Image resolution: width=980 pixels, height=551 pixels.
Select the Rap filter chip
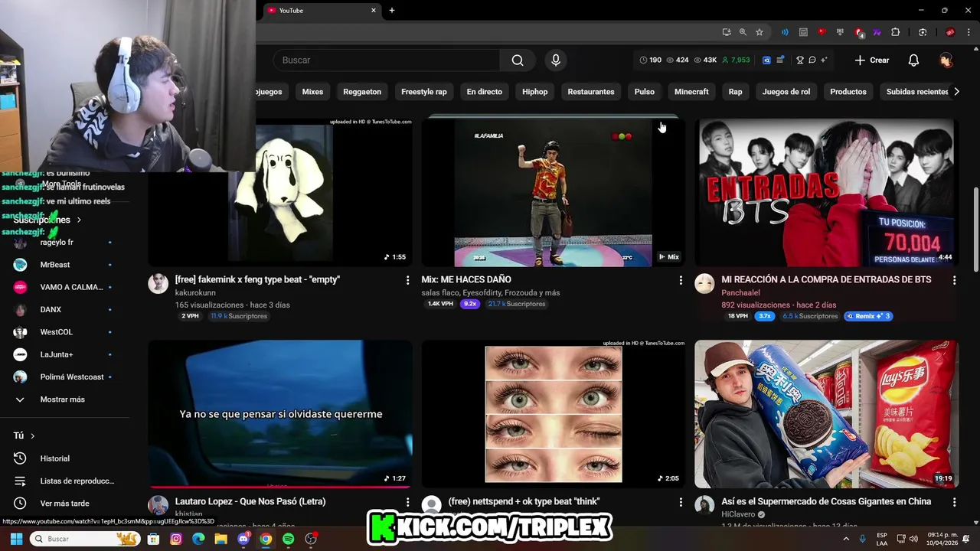[x=735, y=92]
